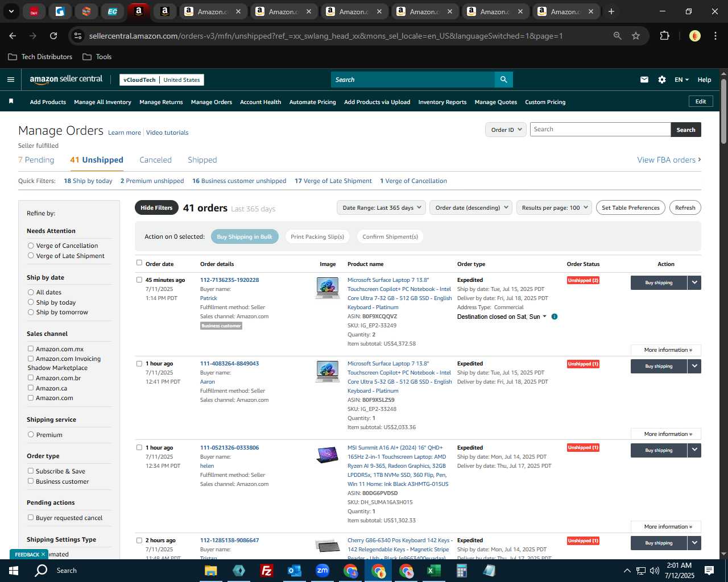Check the Amazon.com.mx sales channel box
This screenshot has width=728, height=582.
tap(31, 349)
